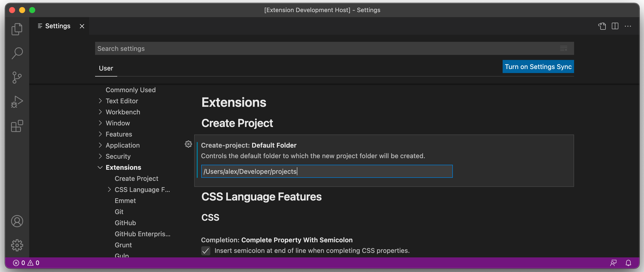
Task: Click the Settings gear icon in sidebar
Action: (17, 245)
